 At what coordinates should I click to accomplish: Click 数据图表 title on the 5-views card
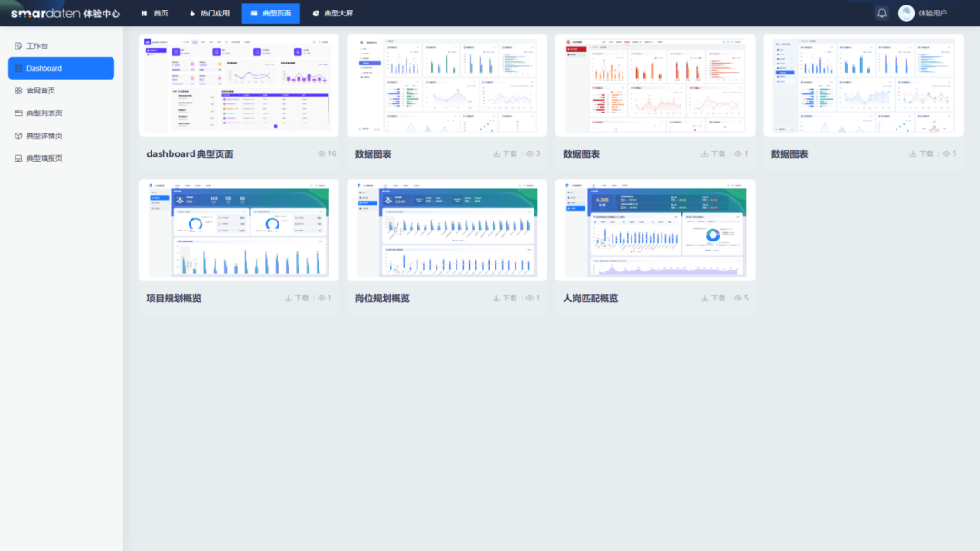point(789,153)
